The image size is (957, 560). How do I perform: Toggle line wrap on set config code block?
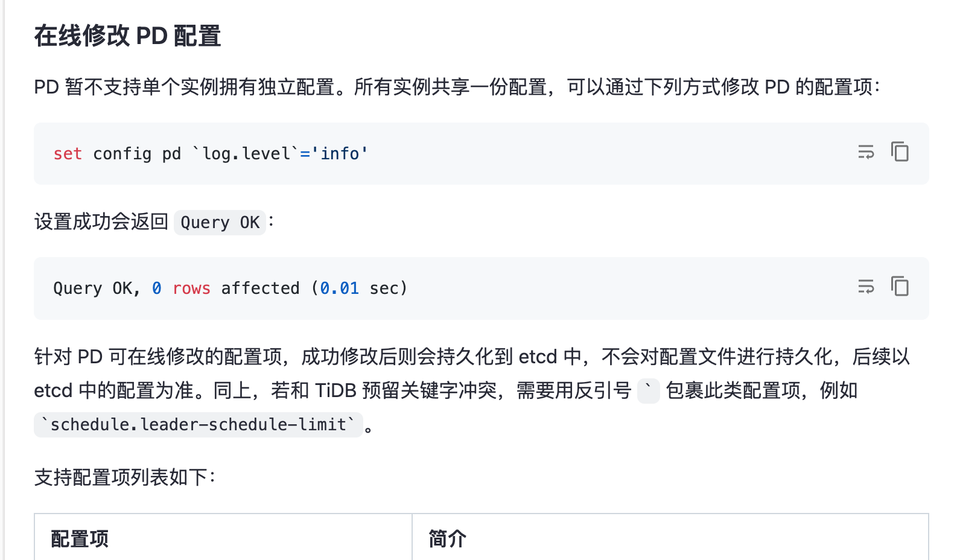coord(866,152)
